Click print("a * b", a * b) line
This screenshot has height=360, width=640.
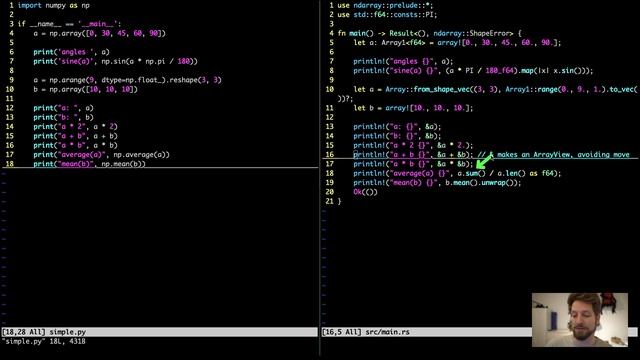coord(76,145)
